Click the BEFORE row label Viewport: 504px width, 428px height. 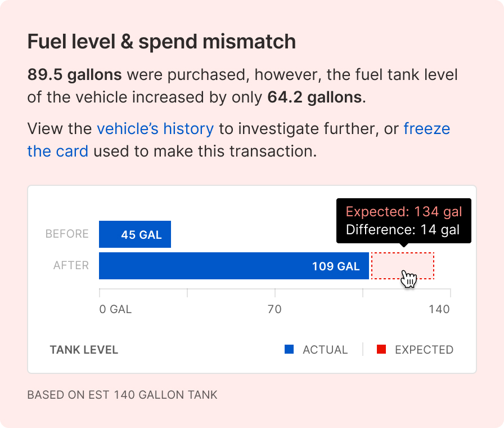[67, 234]
